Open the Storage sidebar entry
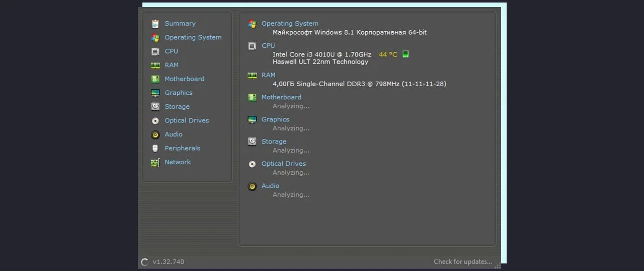This screenshot has height=271, width=644. pos(177,107)
